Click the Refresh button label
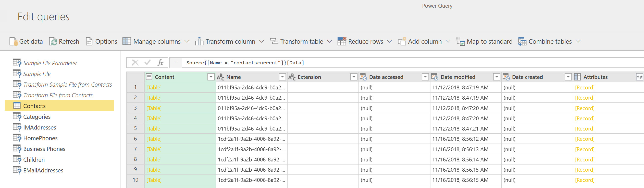 tap(69, 41)
